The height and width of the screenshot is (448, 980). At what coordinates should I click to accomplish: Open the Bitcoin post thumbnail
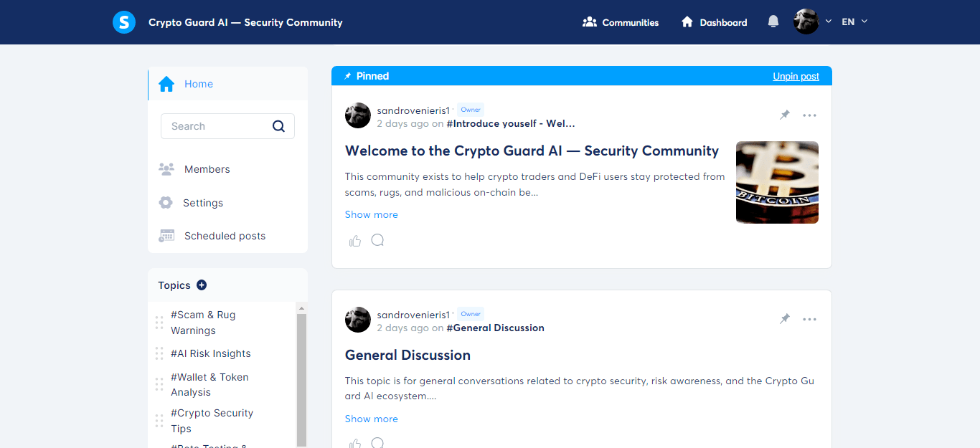click(x=777, y=182)
